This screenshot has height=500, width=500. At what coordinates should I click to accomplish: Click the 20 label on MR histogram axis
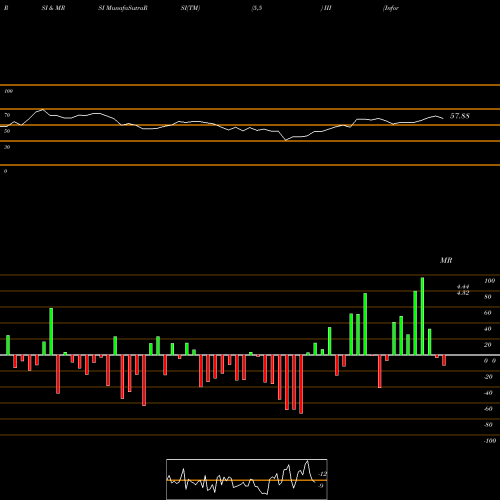coord(488,345)
